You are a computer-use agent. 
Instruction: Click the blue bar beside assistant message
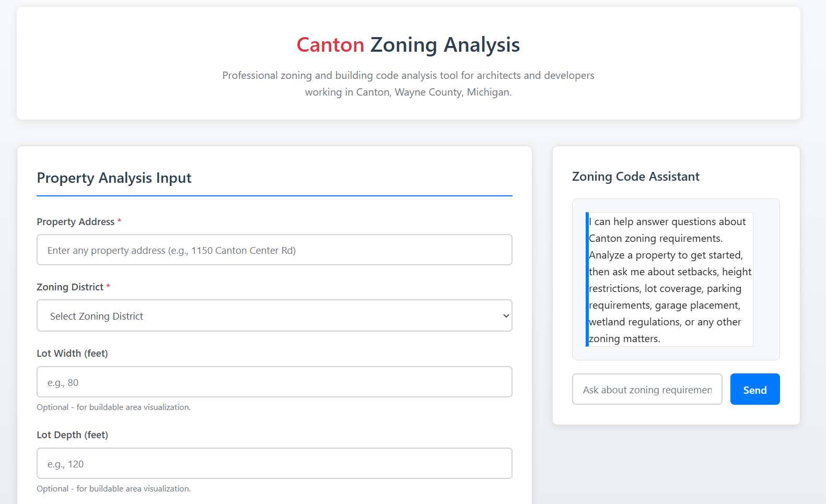587,279
